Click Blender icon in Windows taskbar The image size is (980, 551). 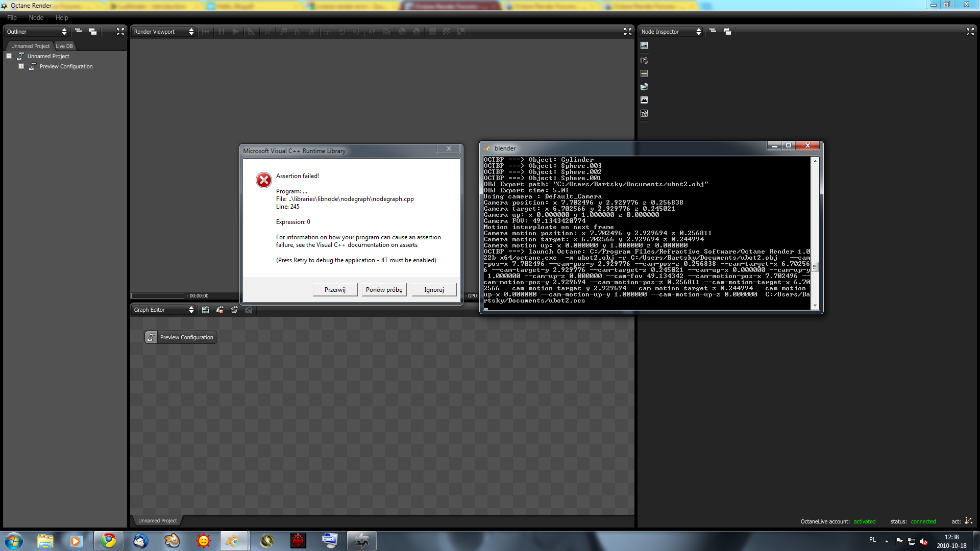pos(234,540)
